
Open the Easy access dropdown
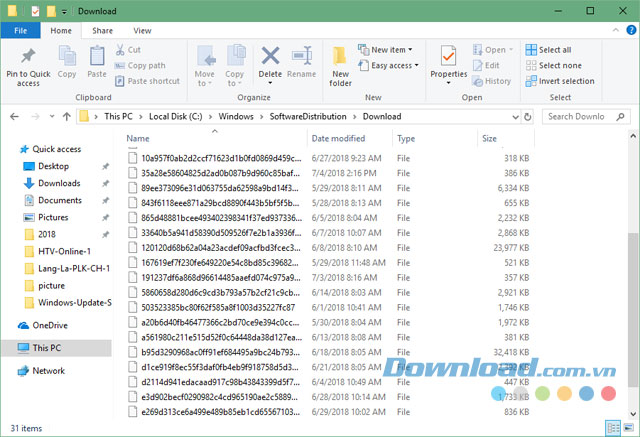(x=388, y=65)
